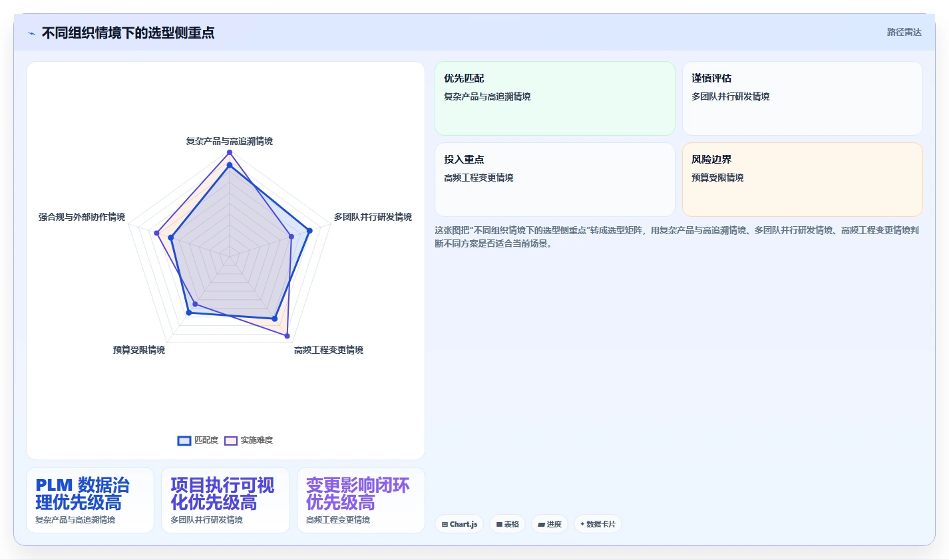
Task: Click blue 匹配度 point on 多团队并行研发情境 axis
Action: click(x=309, y=231)
